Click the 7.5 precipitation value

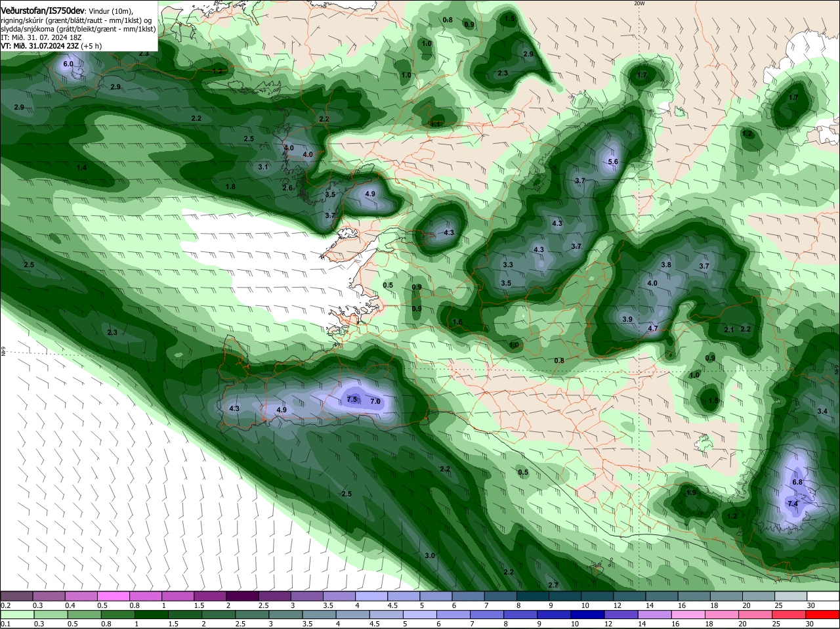click(x=352, y=399)
